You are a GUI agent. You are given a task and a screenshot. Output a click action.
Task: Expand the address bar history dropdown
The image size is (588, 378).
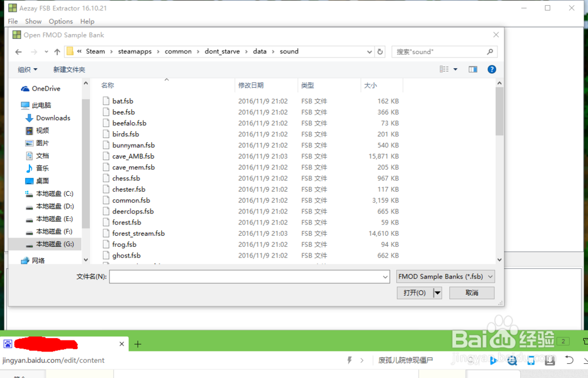pyautogui.click(x=369, y=52)
